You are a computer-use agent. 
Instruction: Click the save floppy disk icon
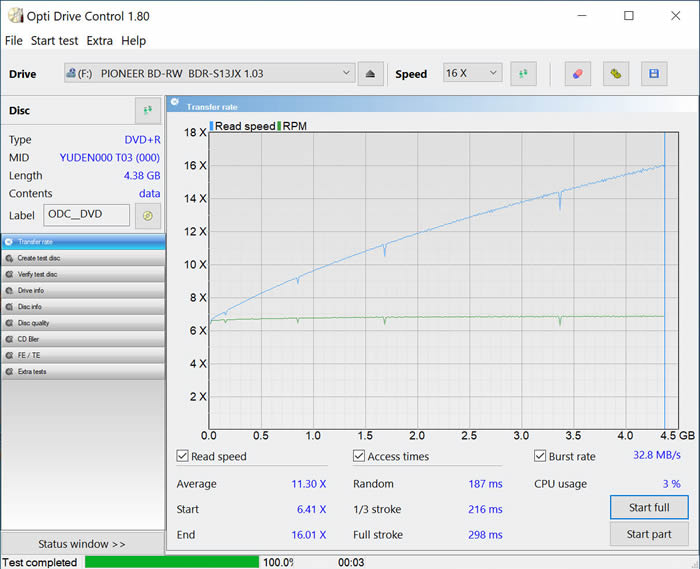pyautogui.click(x=654, y=74)
